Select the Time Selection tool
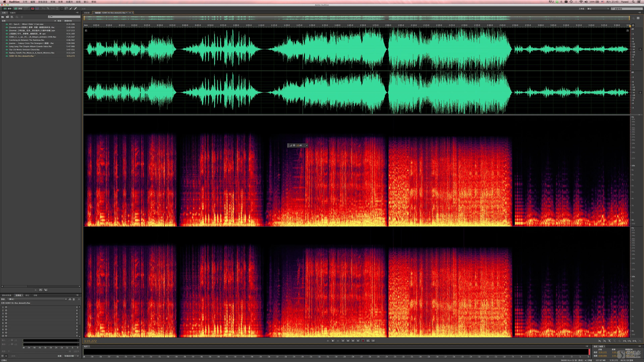Image resolution: width=644 pixels, height=362 pixels. point(57,9)
